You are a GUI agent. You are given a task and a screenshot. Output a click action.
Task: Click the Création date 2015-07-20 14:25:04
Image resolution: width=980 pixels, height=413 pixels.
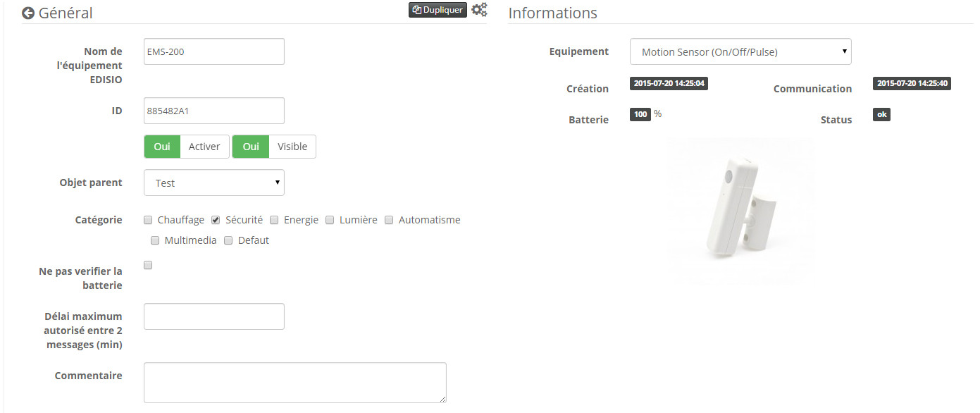tap(669, 83)
